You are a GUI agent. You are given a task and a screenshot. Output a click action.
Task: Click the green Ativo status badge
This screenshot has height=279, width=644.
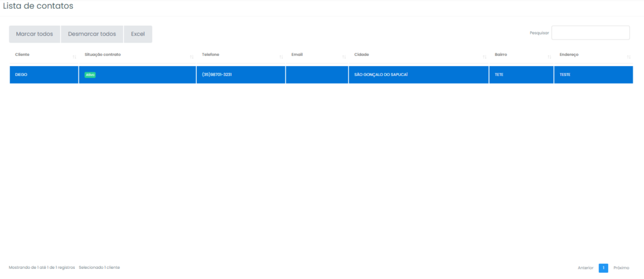pos(90,75)
